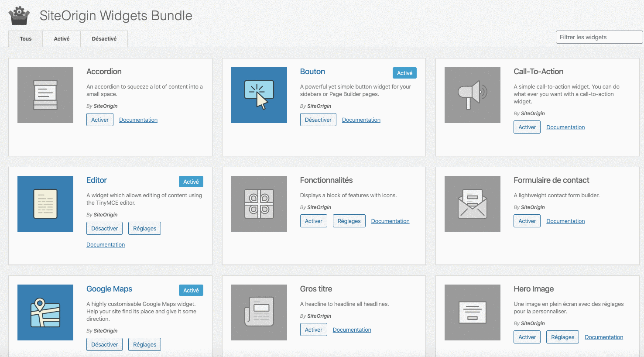644x357 pixels.
Task: Switch to the Désactivé tab
Action: (x=104, y=38)
